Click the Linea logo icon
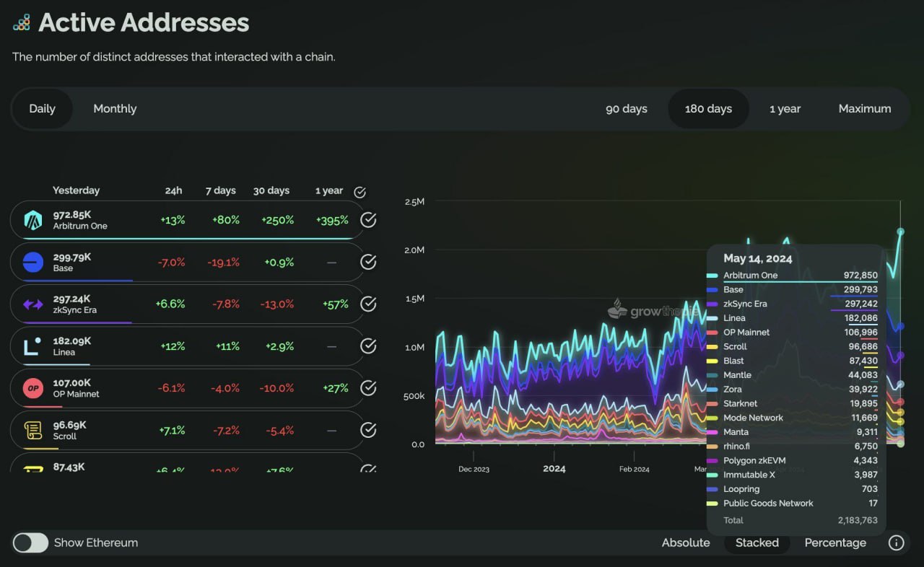924x567 pixels. pos(33,346)
